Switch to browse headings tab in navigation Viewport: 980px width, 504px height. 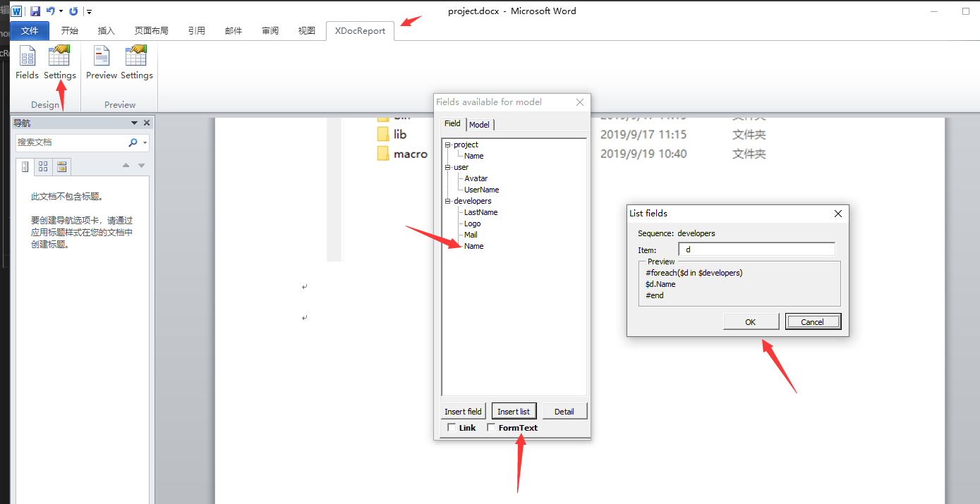click(25, 166)
